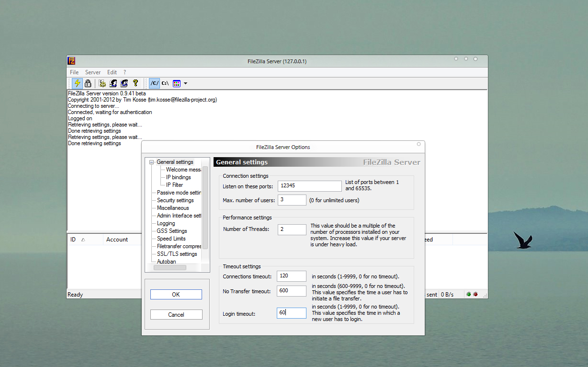Focus the Listen on these ports field

(309, 186)
